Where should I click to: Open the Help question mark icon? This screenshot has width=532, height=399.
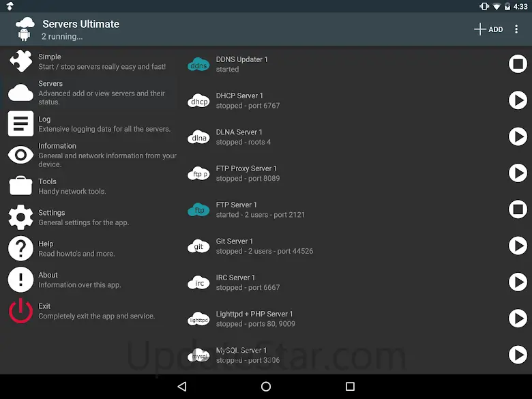pos(20,248)
